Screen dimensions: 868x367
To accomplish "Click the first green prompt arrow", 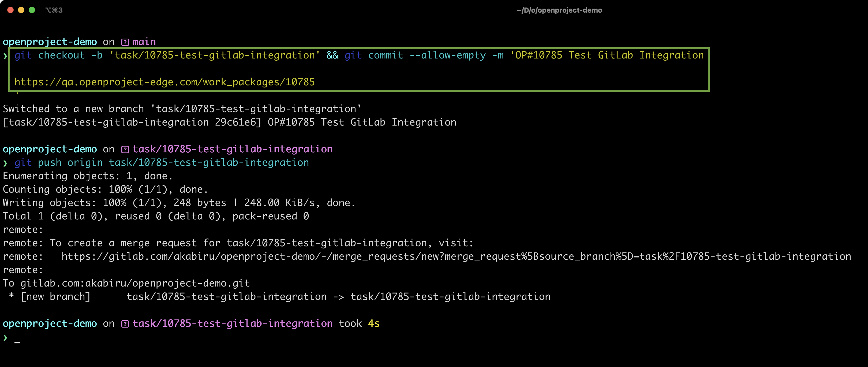I will (x=5, y=56).
